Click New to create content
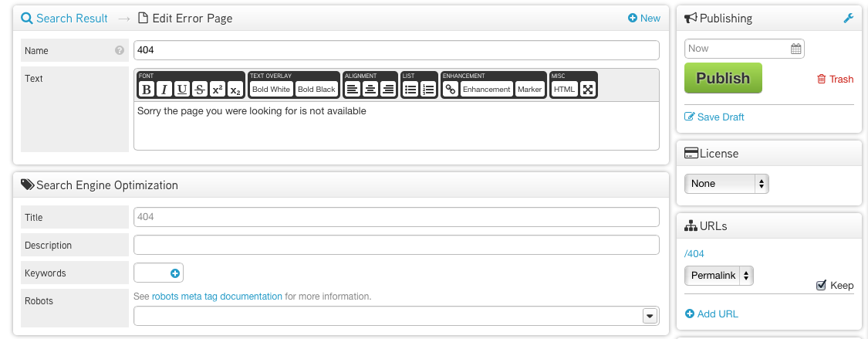The image size is (868, 339). [643, 19]
